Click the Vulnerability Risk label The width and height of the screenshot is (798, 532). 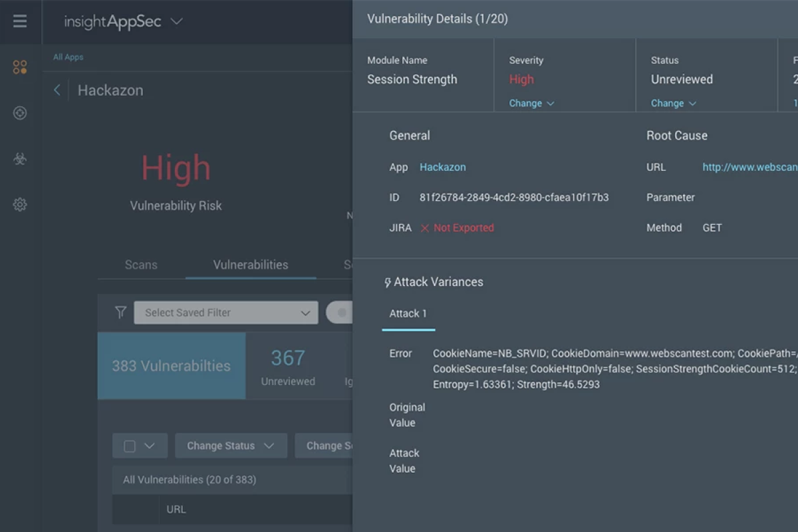click(x=176, y=206)
